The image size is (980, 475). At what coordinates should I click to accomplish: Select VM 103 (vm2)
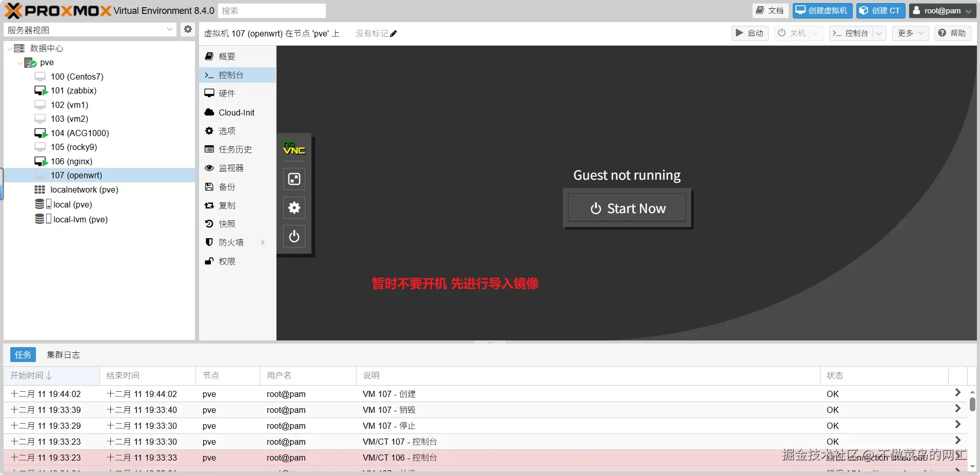69,119
